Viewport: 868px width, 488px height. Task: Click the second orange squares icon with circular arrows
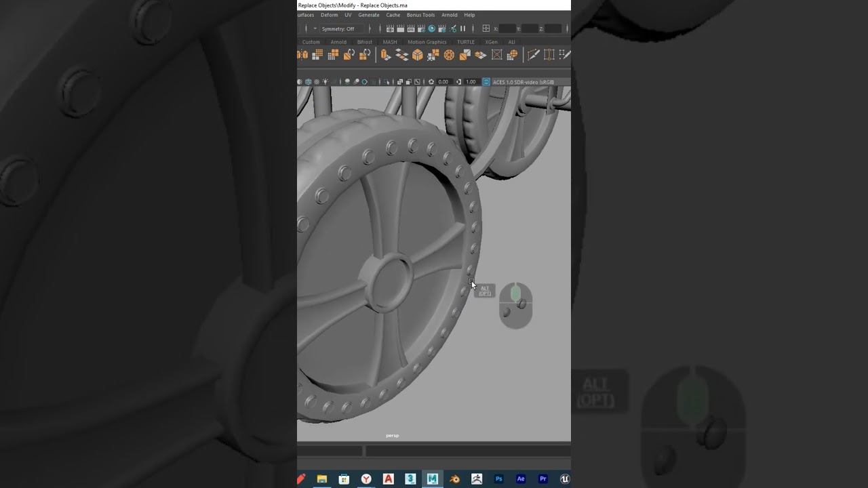[x=365, y=54]
